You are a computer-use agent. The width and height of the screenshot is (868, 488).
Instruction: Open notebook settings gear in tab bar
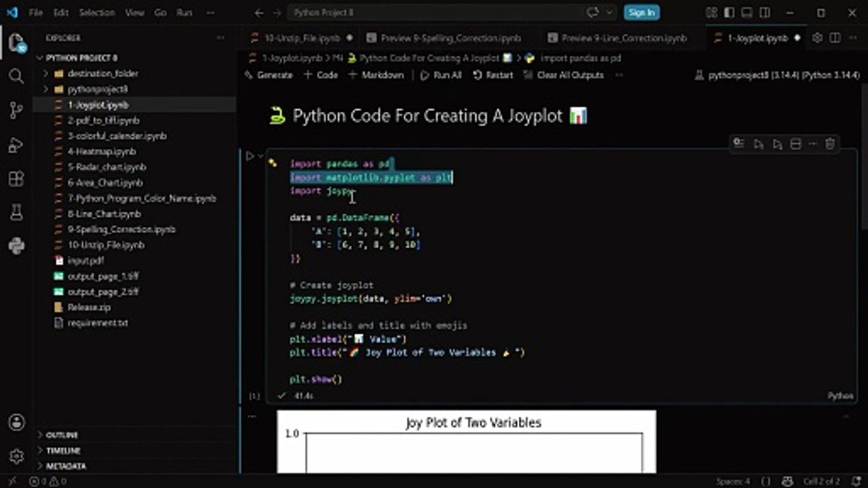click(x=818, y=38)
